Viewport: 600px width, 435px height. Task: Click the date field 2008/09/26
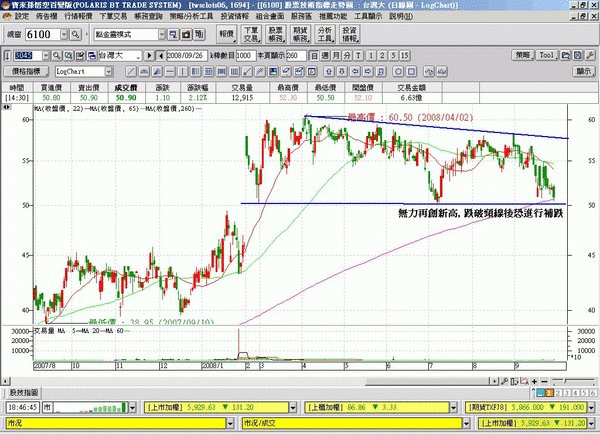187,55
